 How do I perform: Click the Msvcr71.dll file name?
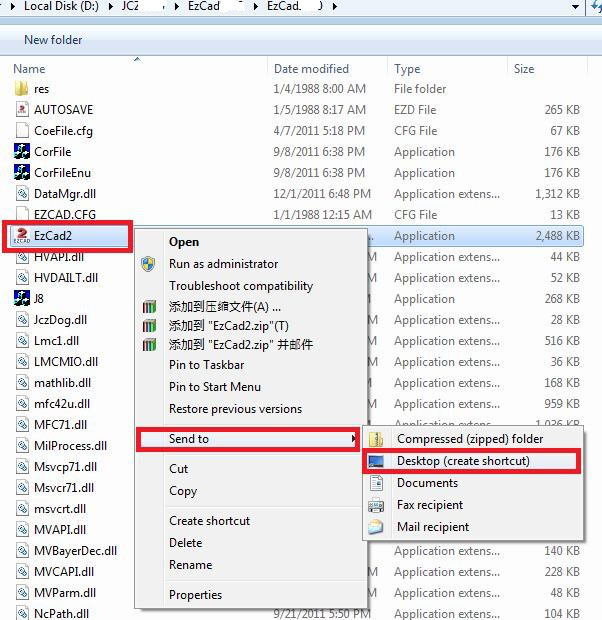pos(64,488)
